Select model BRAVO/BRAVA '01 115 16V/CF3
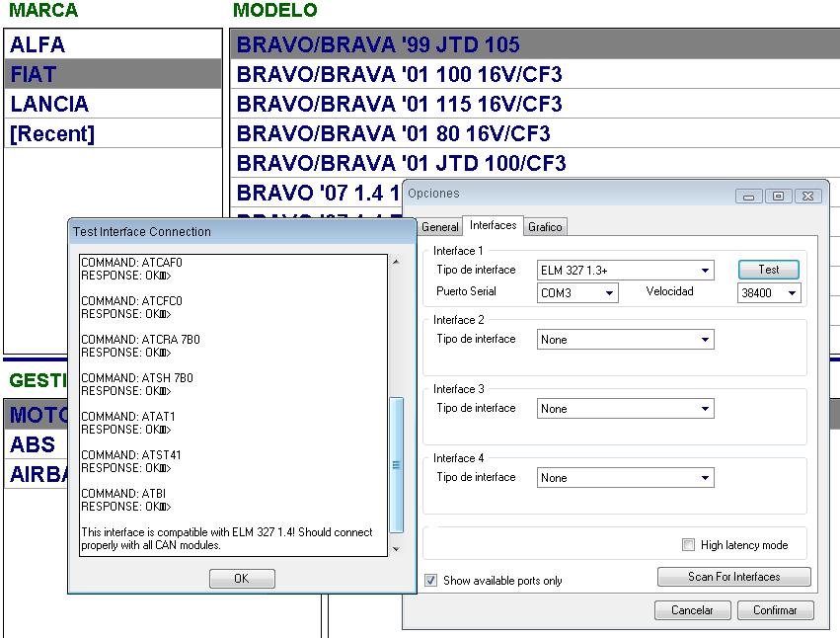 pyautogui.click(x=535, y=104)
